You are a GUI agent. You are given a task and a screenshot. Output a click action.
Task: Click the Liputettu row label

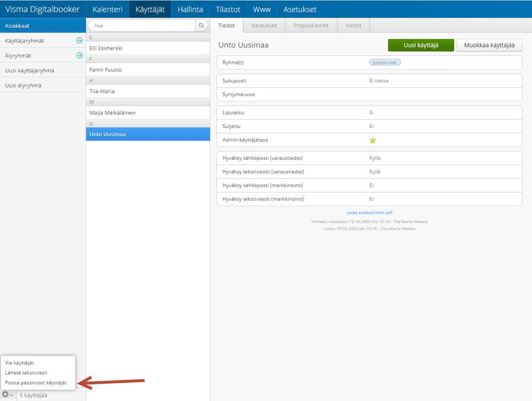[x=233, y=112]
